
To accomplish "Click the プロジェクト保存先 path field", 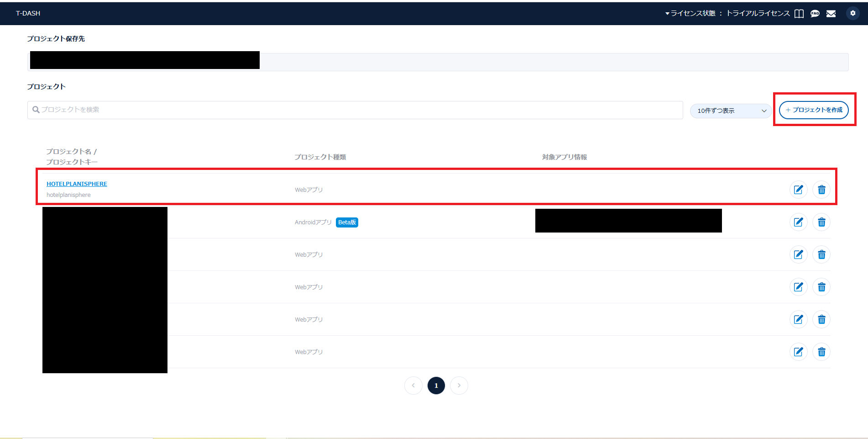I will pos(438,62).
